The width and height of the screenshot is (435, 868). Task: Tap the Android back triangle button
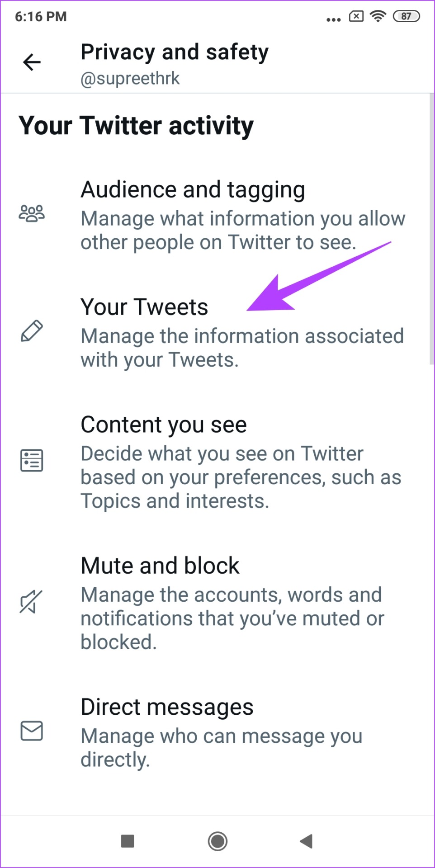point(306,841)
